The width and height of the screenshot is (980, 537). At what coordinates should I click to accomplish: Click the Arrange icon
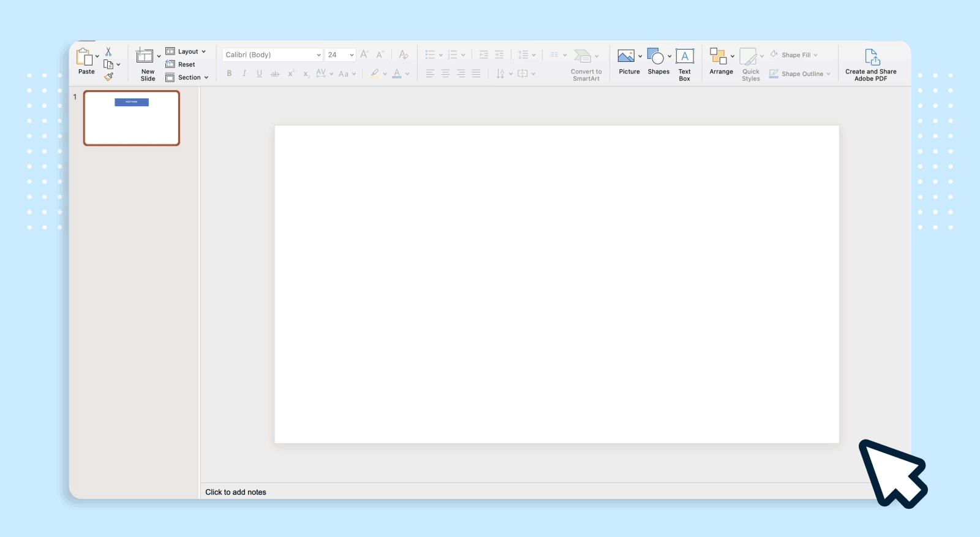tap(718, 56)
